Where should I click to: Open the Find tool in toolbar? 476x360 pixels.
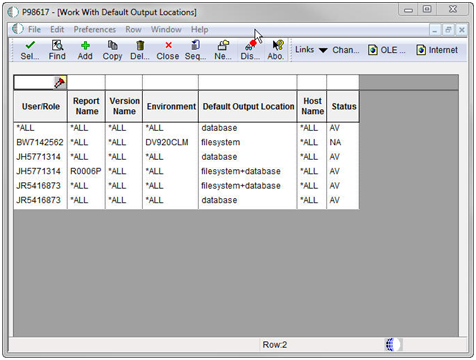click(57, 45)
